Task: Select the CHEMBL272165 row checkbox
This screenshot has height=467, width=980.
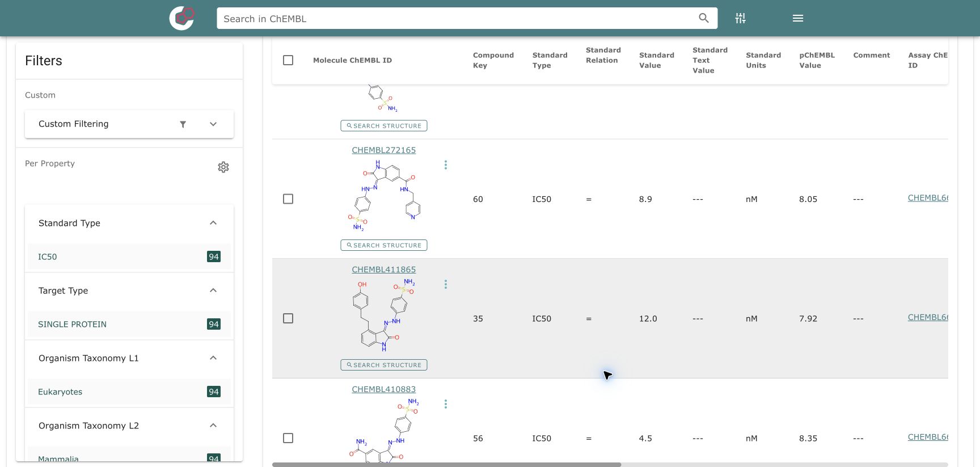Action: pos(288,199)
